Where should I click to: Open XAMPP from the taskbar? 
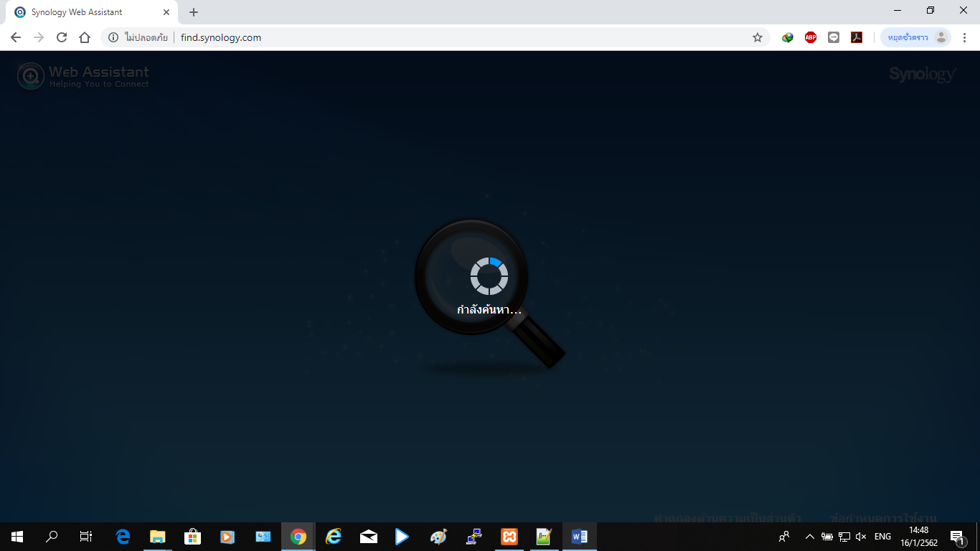click(509, 537)
